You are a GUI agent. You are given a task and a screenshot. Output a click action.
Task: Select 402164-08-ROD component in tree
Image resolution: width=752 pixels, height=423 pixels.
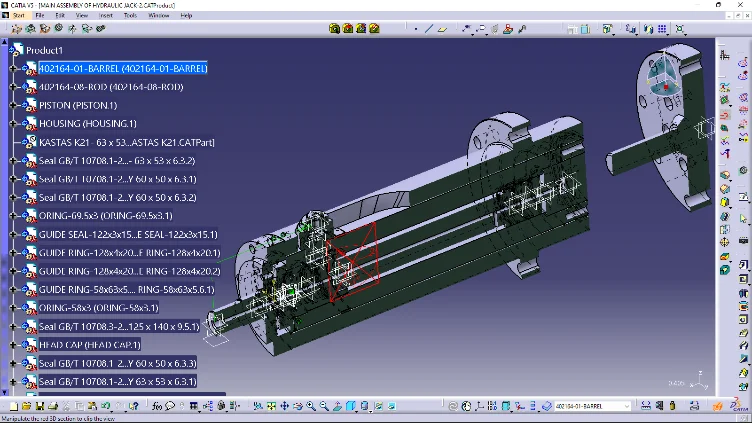110,87
